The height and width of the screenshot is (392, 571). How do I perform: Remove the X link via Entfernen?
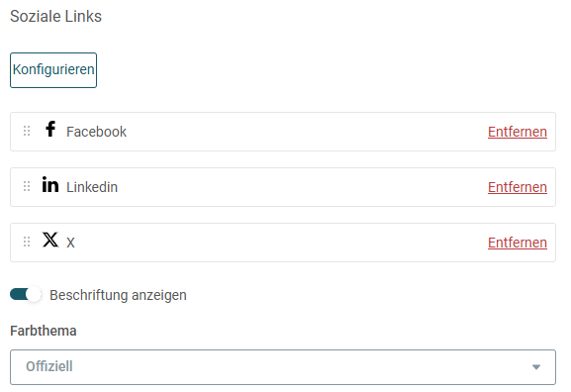pyautogui.click(x=518, y=243)
